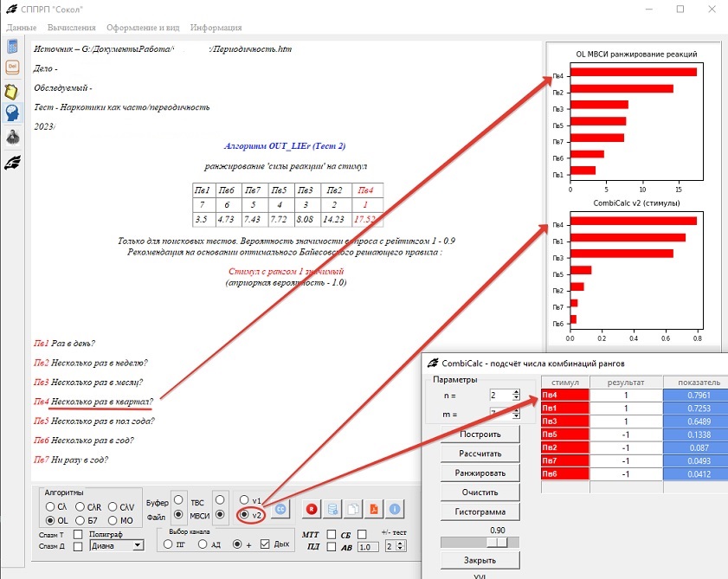Click the database icon in the bottom toolbar

point(332,510)
